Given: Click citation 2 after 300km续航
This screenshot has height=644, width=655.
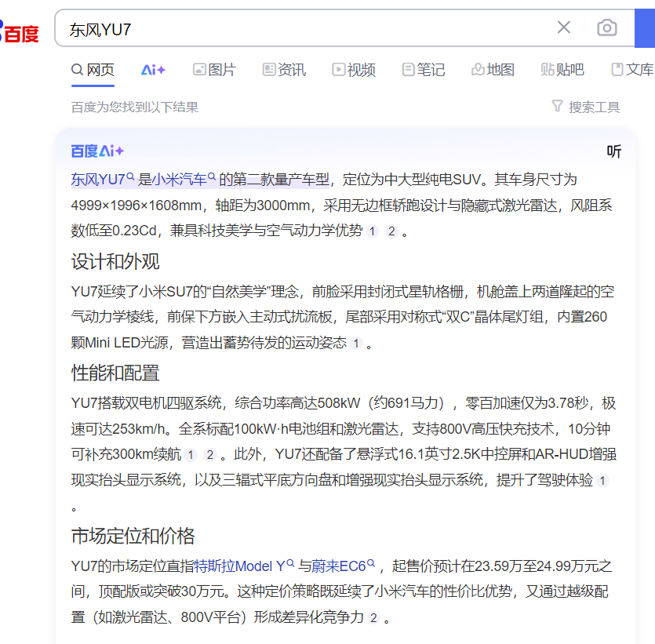Looking at the screenshot, I should click(x=209, y=455).
